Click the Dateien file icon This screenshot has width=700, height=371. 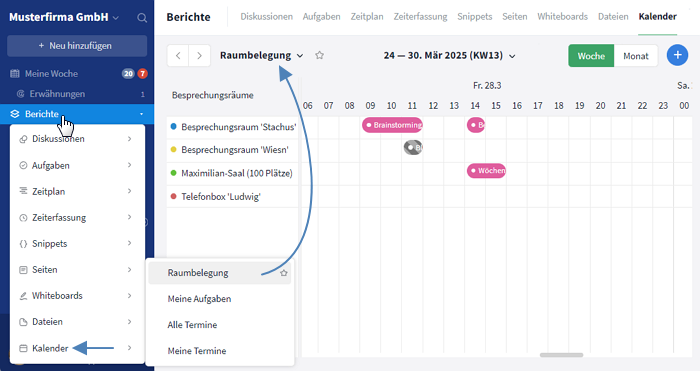pyautogui.click(x=23, y=322)
